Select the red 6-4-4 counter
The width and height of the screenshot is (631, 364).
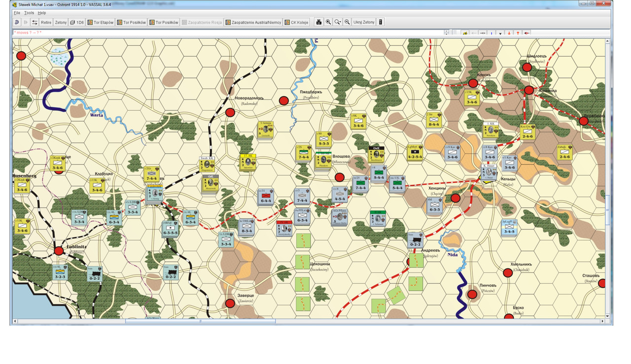(x=266, y=197)
